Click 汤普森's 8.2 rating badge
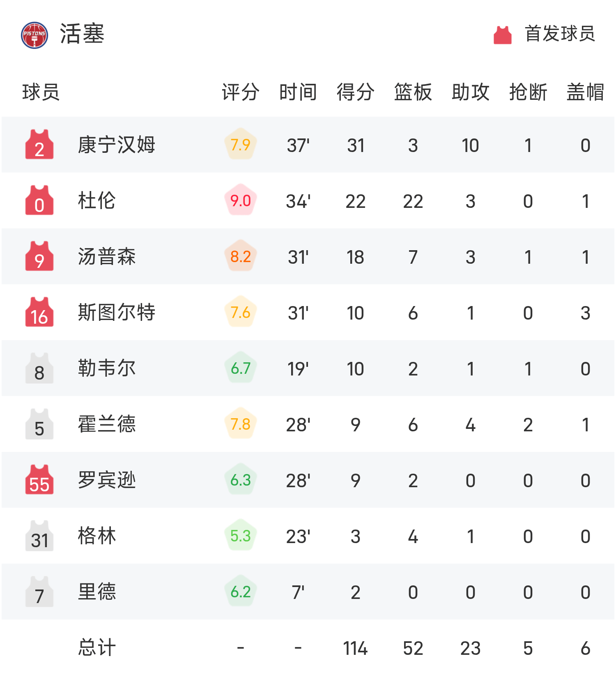The width and height of the screenshot is (616, 677). pos(241,257)
